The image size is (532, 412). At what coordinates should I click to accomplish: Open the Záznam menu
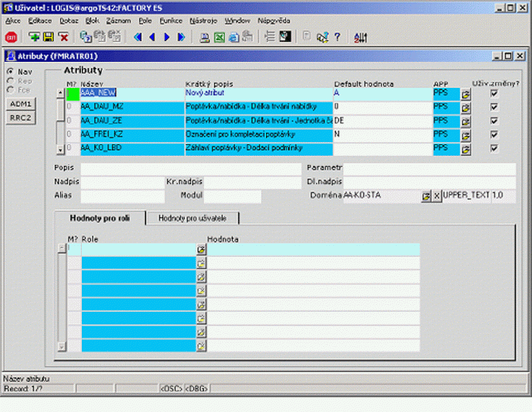[118, 21]
